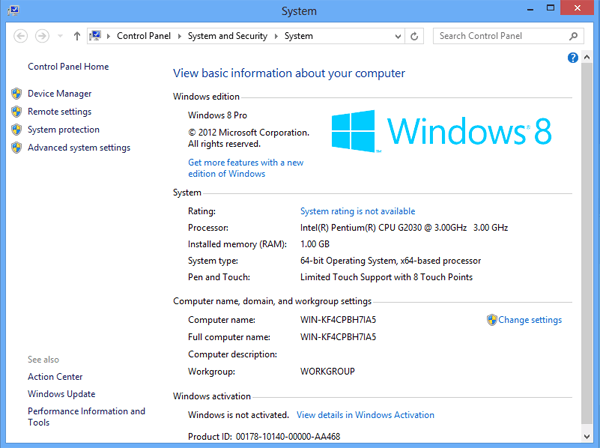
Task: Click the Back navigation arrow
Action: [x=21, y=36]
